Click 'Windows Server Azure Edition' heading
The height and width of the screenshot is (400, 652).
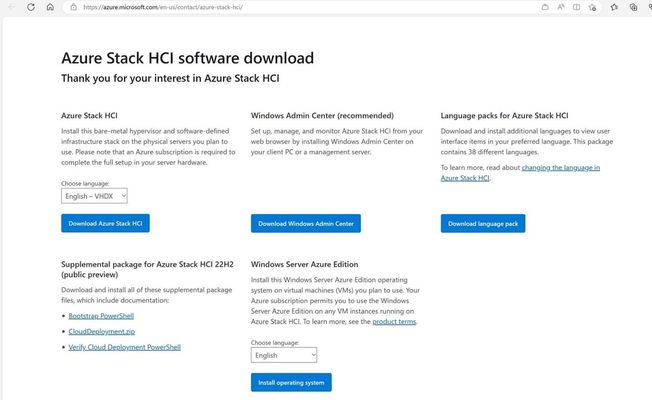[x=304, y=264]
